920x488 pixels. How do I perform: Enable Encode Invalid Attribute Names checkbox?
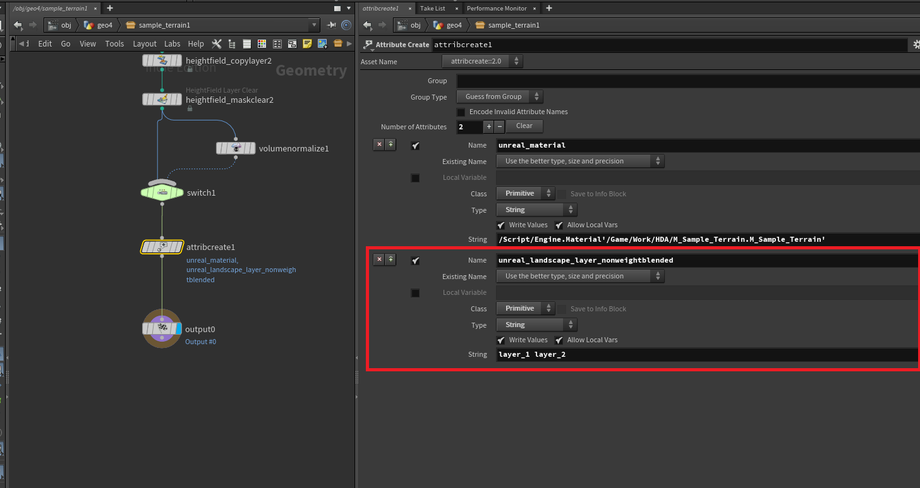click(461, 112)
